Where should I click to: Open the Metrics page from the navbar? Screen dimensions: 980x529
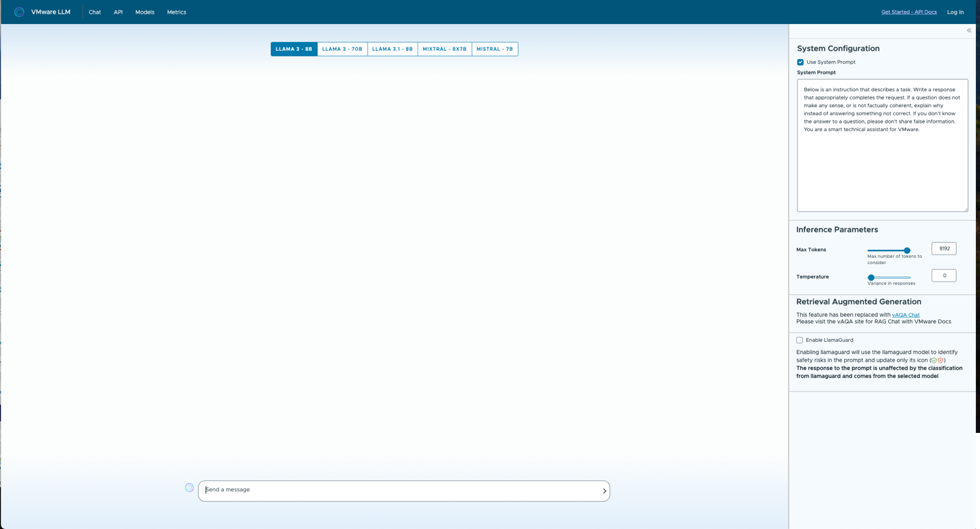[176, 12]
